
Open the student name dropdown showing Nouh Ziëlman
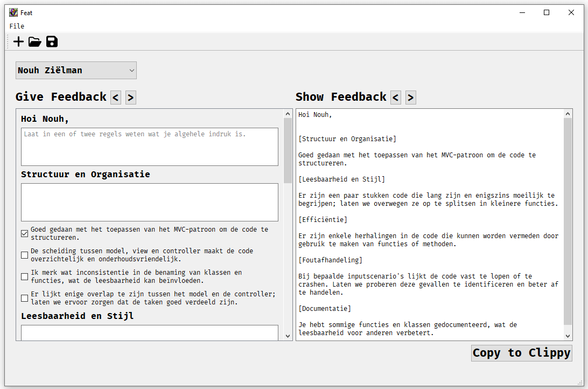[75, 70]
